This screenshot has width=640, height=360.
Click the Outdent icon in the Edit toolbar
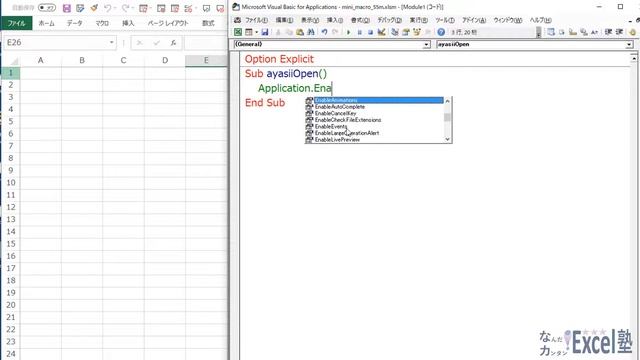coord(619,32)
